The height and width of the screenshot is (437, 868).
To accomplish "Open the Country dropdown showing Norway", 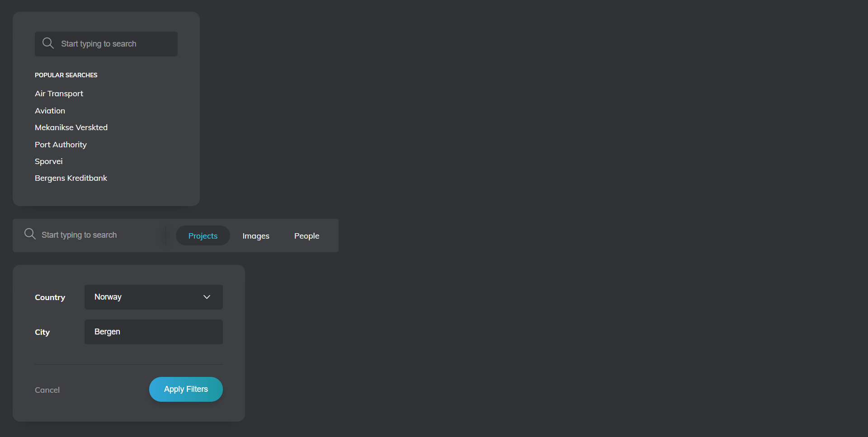I will pyautogui.click(x=154, y=297).
